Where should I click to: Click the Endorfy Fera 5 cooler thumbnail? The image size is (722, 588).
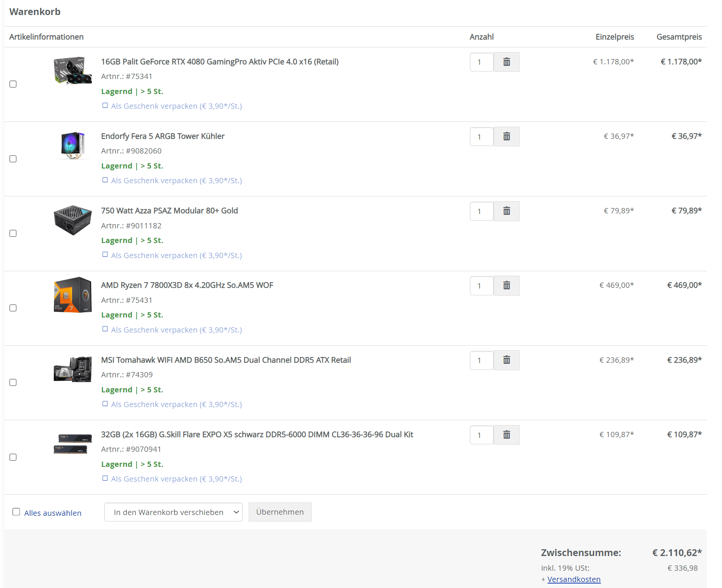(x=73, y=145)
